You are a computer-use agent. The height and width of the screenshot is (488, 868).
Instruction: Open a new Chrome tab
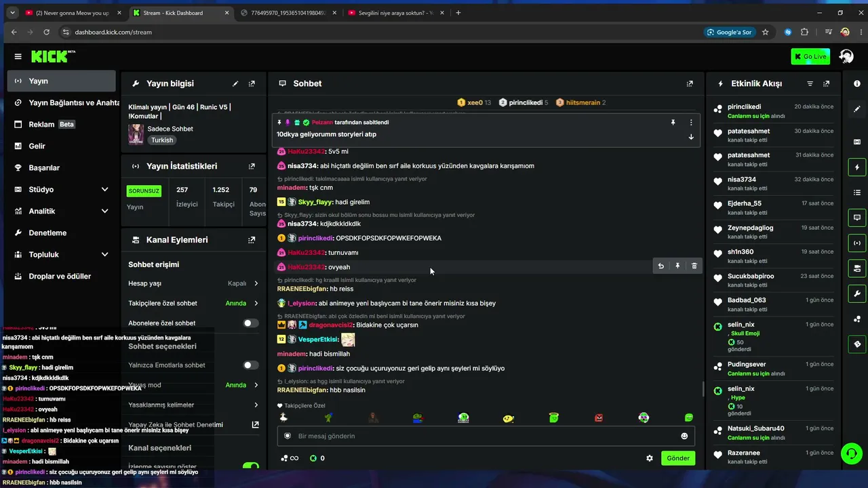pyautogui.click(x=458, y=13)
